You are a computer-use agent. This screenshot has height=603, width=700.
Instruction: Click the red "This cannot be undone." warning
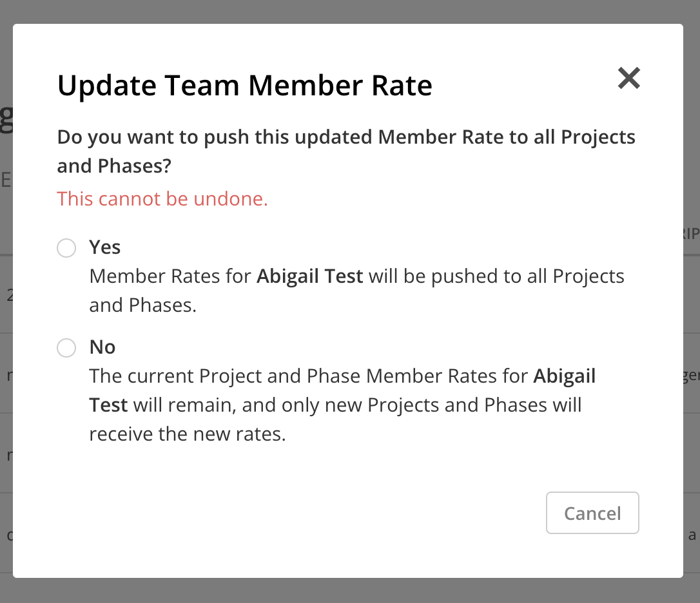click(x=162, y=199)
